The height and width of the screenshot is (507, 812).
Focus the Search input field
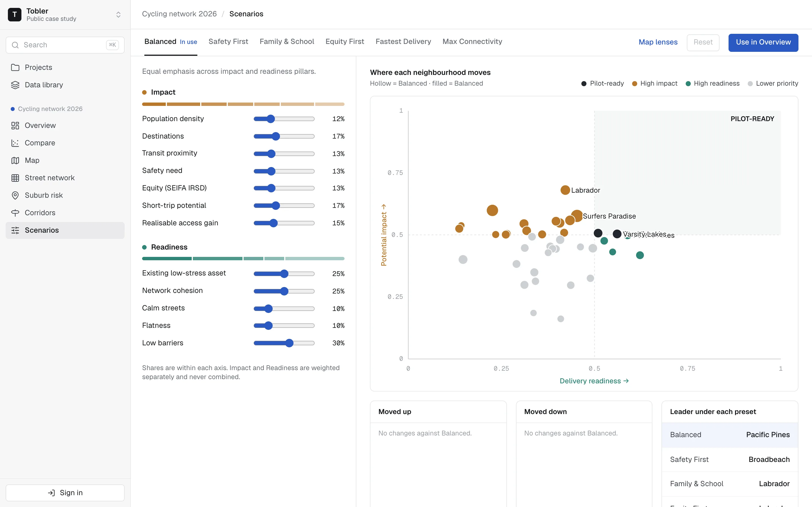pos(65,45)
